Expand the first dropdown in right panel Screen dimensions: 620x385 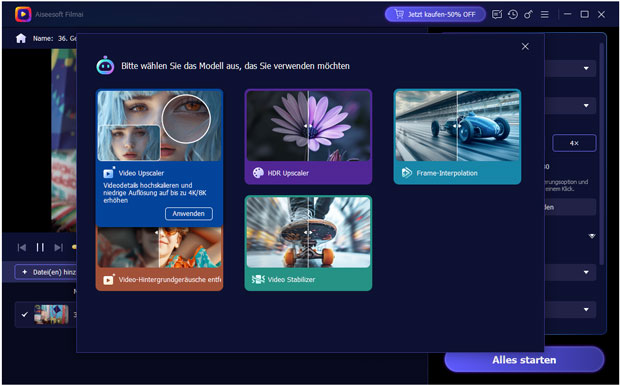[x=586, y=68]
